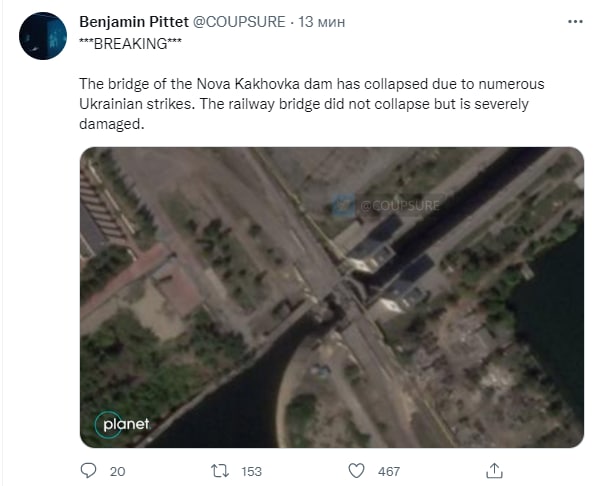Open Benjamin Pittet's profile avatar

[x=43, y=36]
